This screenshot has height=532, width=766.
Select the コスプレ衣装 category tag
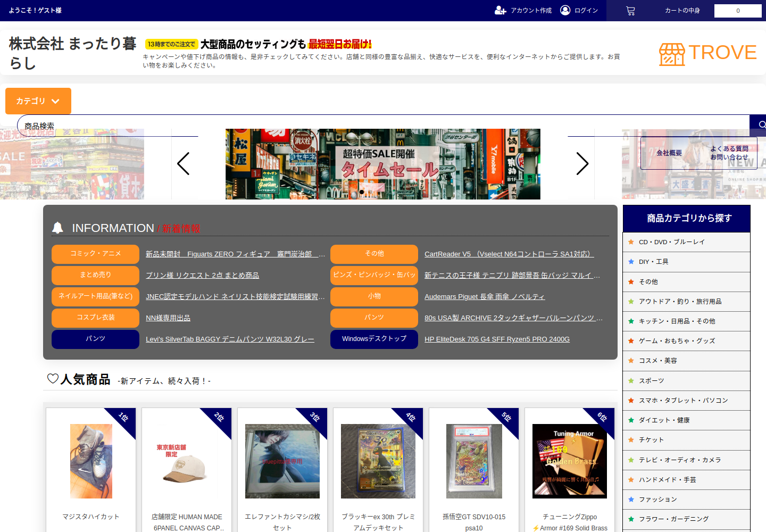[x=96, y=318]
